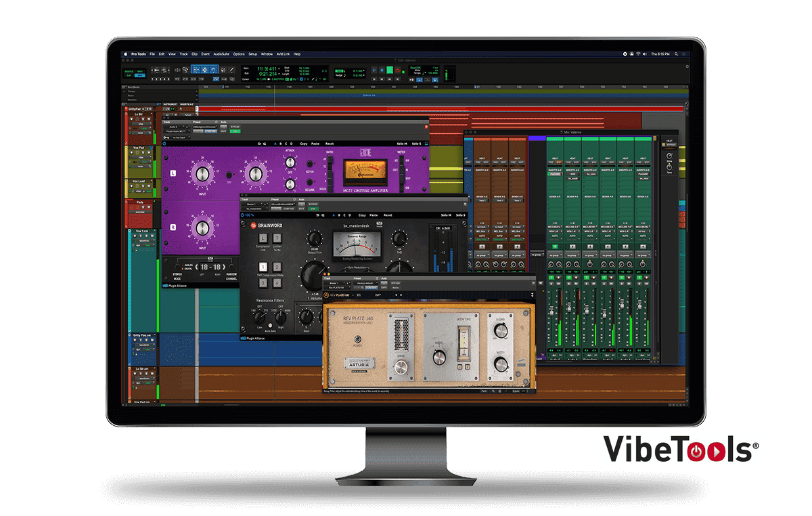
Task: Click Copy in the MC77 plugin toolbar
Action: click(304, 144)
